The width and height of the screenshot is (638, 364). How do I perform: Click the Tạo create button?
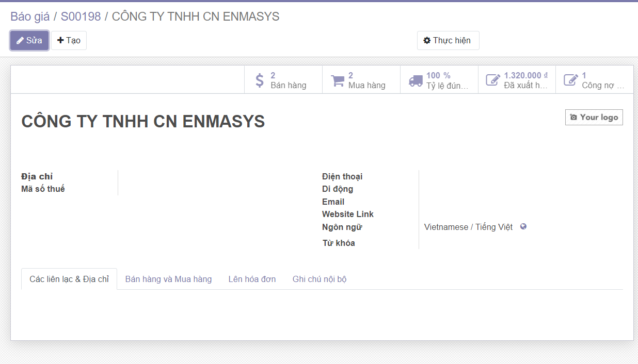pyautogui.click(x=69, y=40)
